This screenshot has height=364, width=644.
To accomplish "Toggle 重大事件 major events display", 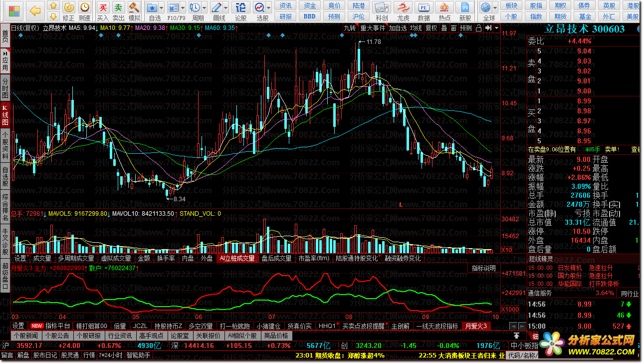I will tap(373, 28).
